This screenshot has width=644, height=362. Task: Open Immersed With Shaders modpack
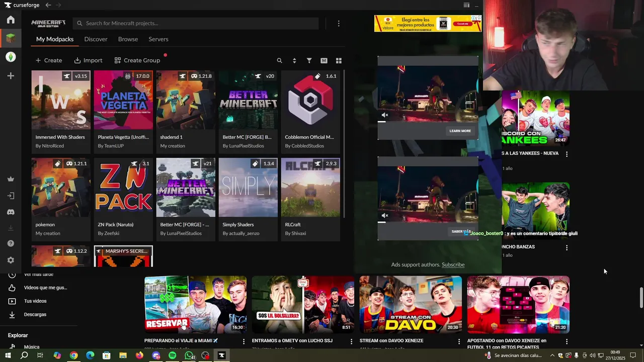(61, 112)
